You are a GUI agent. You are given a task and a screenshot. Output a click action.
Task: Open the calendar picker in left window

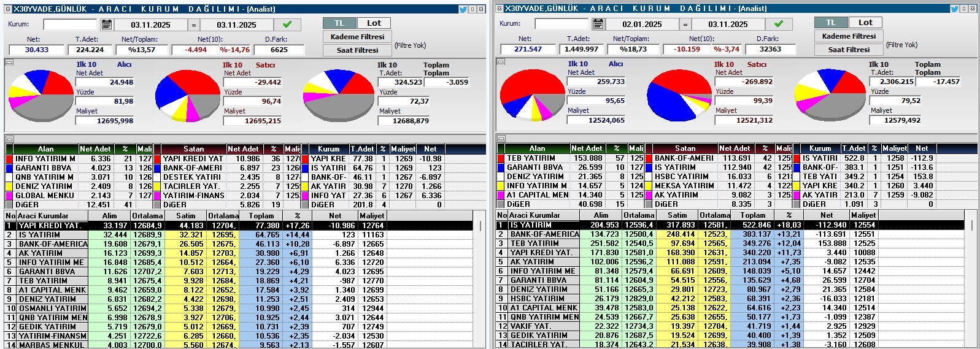107,25
